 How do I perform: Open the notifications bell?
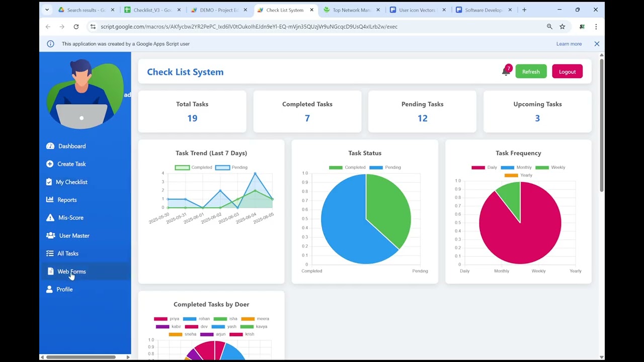coord(506,71)
